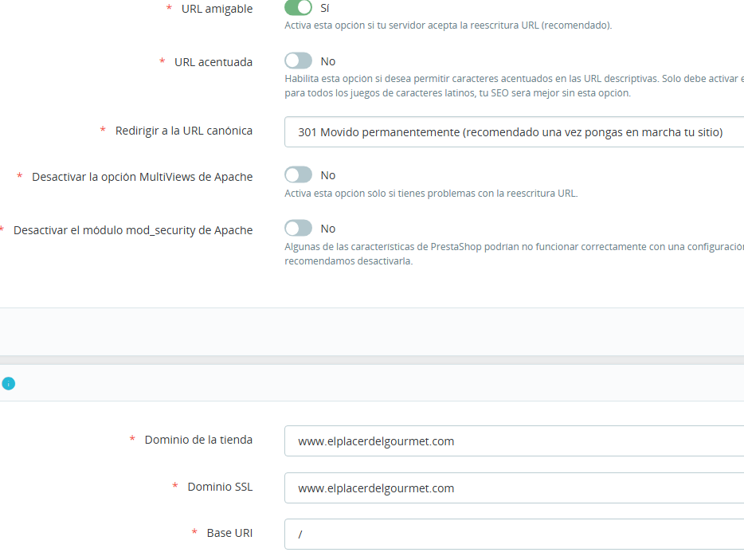The width and height of the screenshot is (744, 560).
Task: Click the 'Activa esta opción si tu servidor' help text
Action: tap(448, 25)
